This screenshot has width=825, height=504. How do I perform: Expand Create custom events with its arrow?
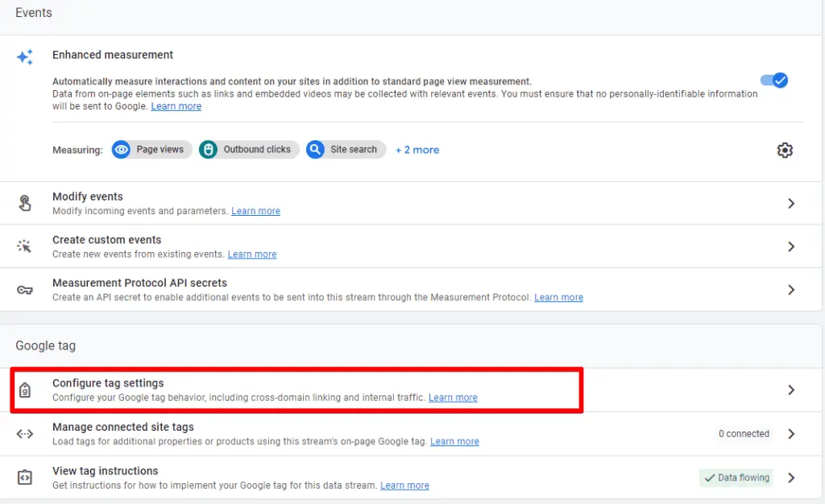click(x=791, y=246)
